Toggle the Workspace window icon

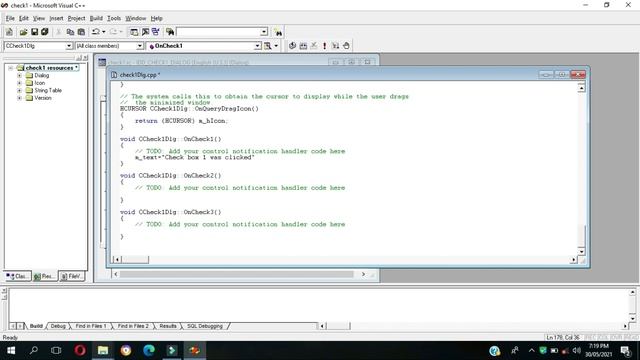coord(134,32)
